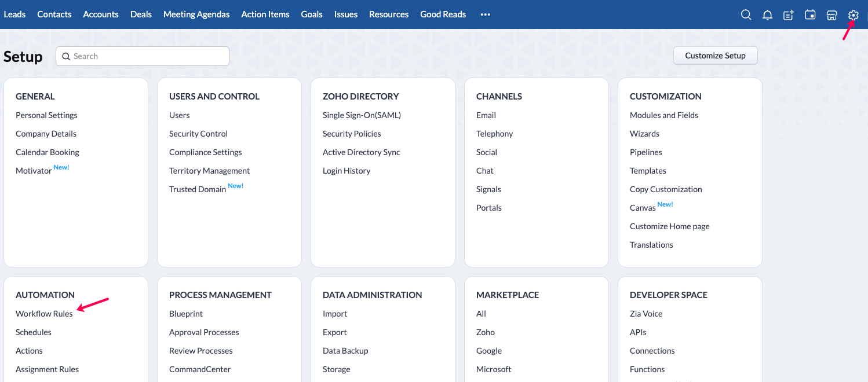Open the Marketplace store icon
The width and height of the screenshot is (868, 382).
pos(831,15)
